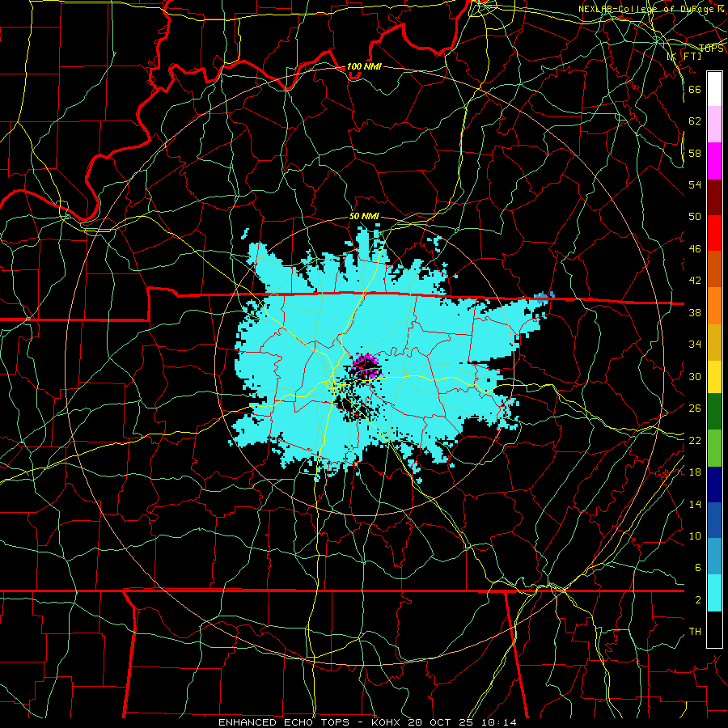
Task: Click the 18 legend value label
Action: [695, 472]
